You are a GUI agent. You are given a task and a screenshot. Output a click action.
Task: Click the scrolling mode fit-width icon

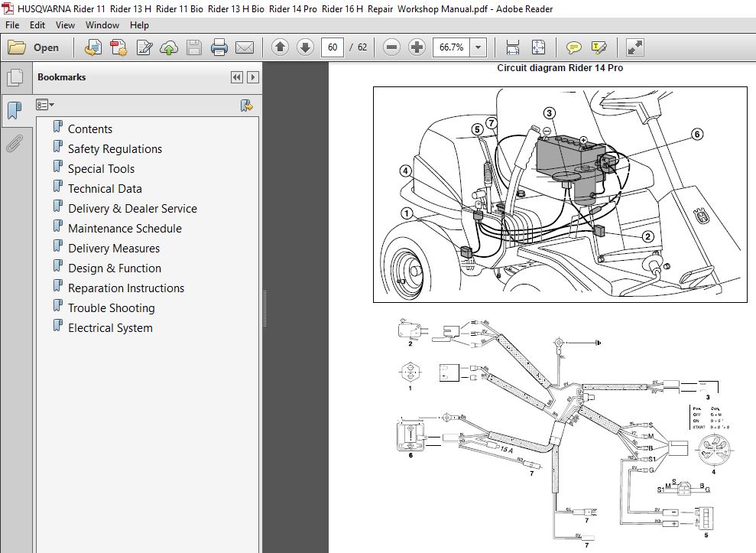(x=512, y=47)
